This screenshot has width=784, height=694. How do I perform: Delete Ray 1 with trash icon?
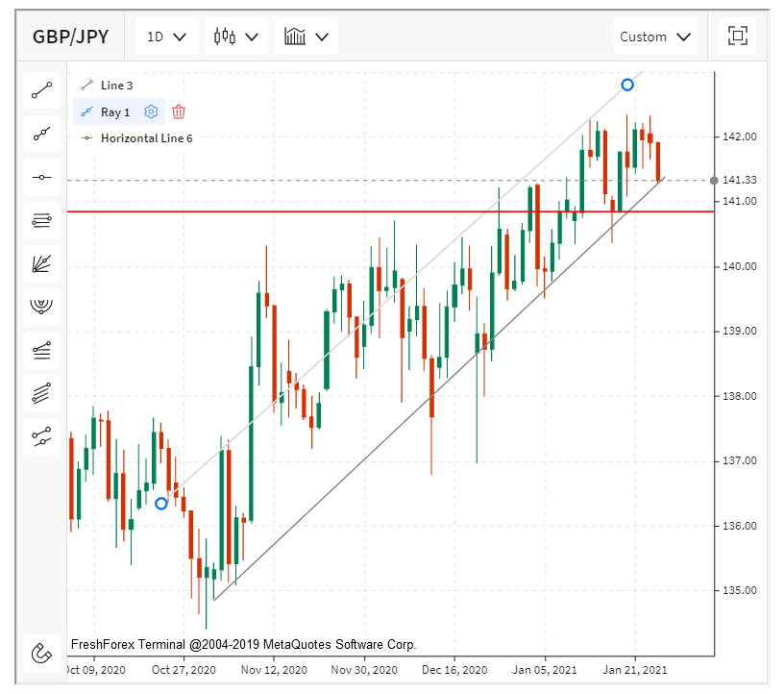pyautogui.click(x=179, y=112)
